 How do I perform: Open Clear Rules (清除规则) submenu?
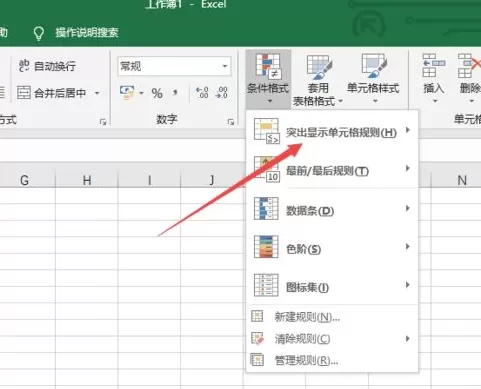[x=332, y=339]
